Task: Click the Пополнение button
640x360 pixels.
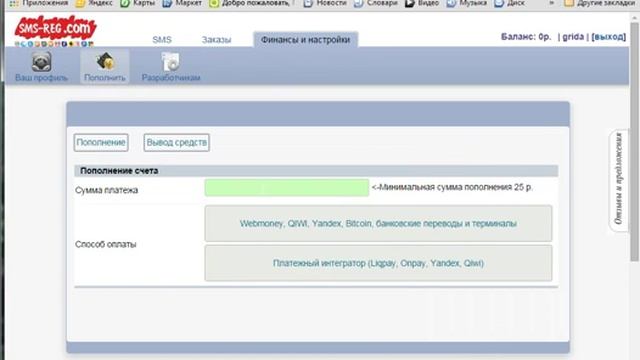Action: (x=101, y=142)
